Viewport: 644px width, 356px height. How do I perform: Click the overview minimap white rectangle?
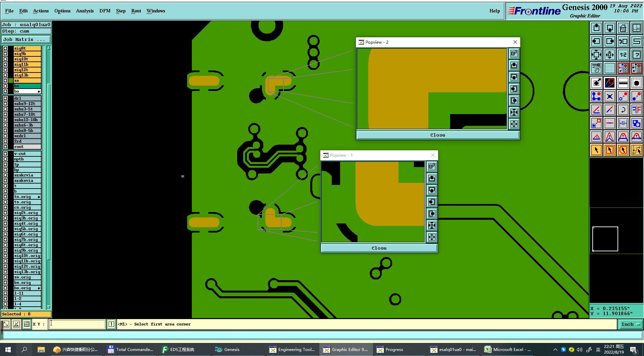click(x=605, y=239)
